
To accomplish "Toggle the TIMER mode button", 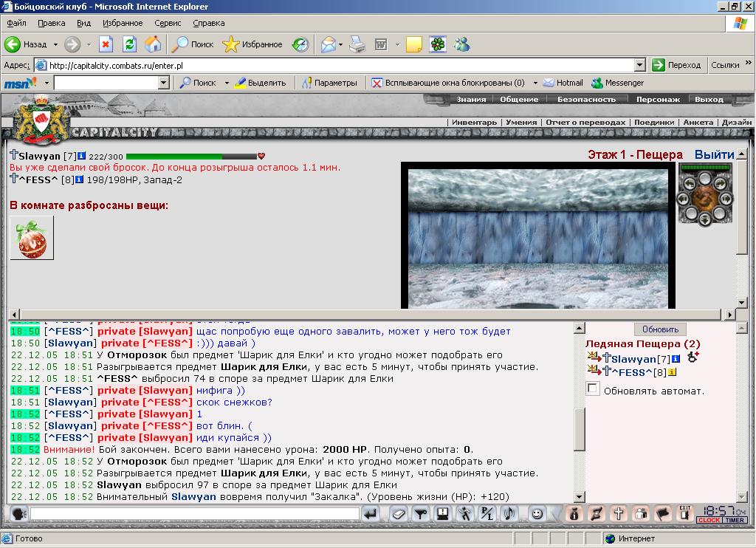I will tap(735, 520).
